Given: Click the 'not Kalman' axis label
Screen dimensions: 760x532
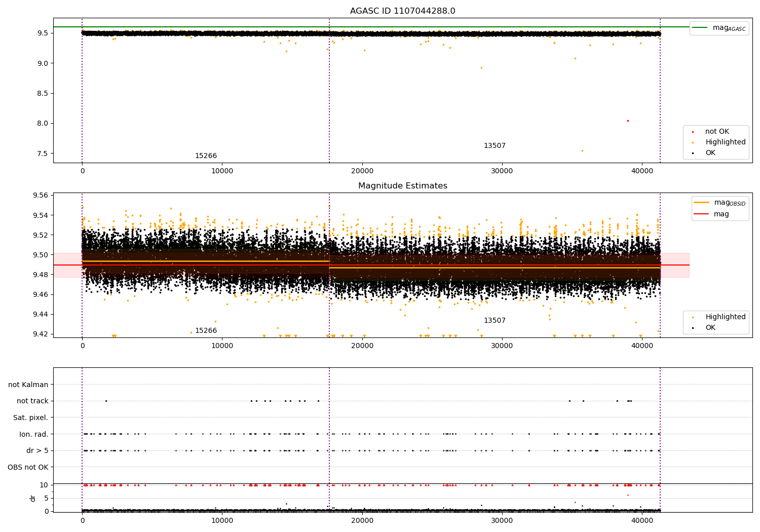Looking at the screenshot, I should coord(28,385).
